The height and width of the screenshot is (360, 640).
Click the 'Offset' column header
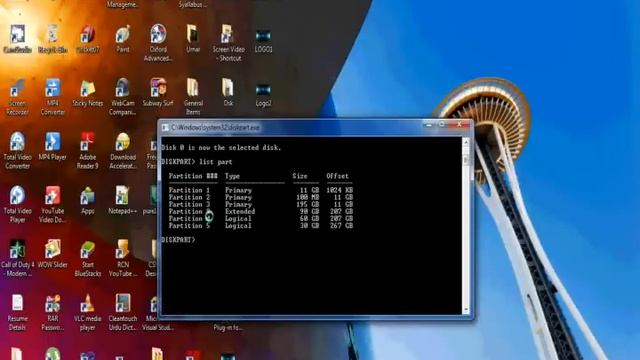point(337,176)
